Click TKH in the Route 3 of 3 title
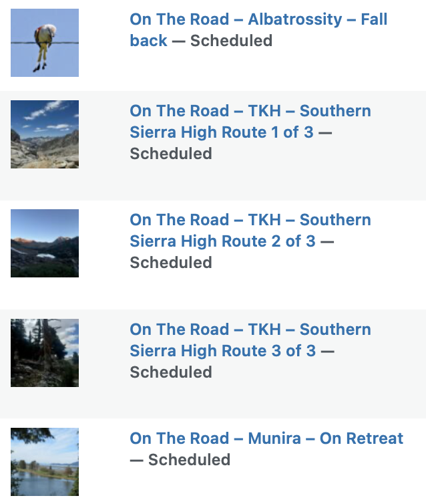This screenshot has height=504, width=426. (x=264, y=330)
